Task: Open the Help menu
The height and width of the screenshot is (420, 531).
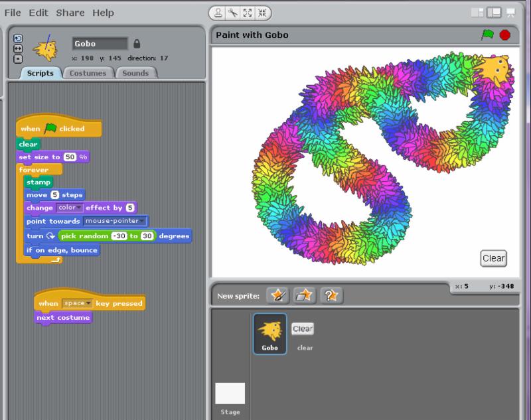Action: pos(103,13)
